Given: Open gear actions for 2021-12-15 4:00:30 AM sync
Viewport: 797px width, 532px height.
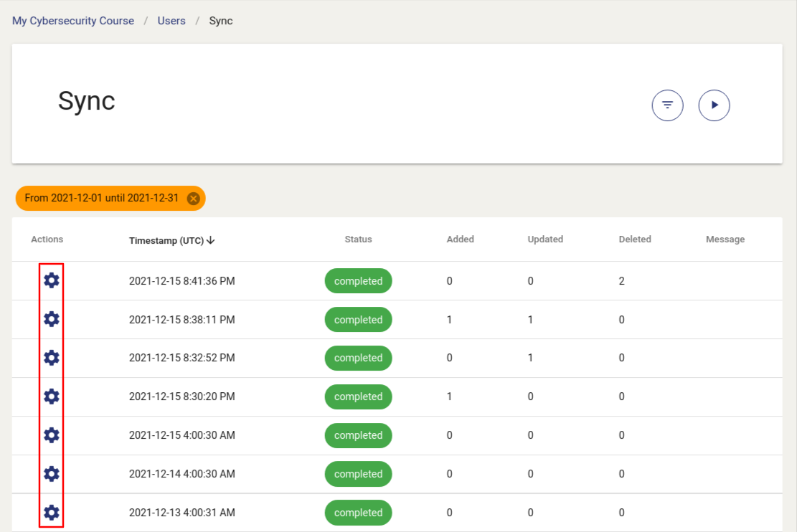Looking at the screenshot, I should click(x=52, y=435).
